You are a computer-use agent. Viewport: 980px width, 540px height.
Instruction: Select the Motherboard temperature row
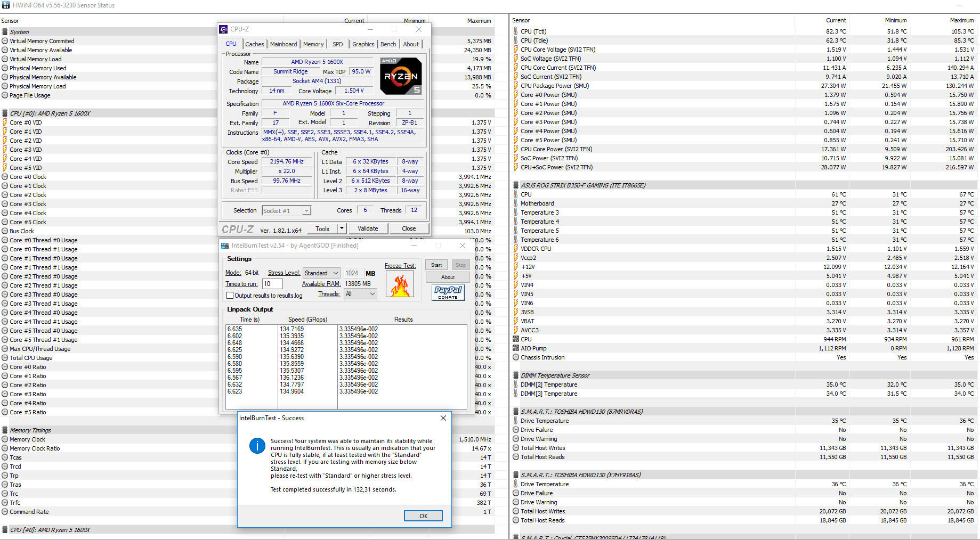point(743,203)
